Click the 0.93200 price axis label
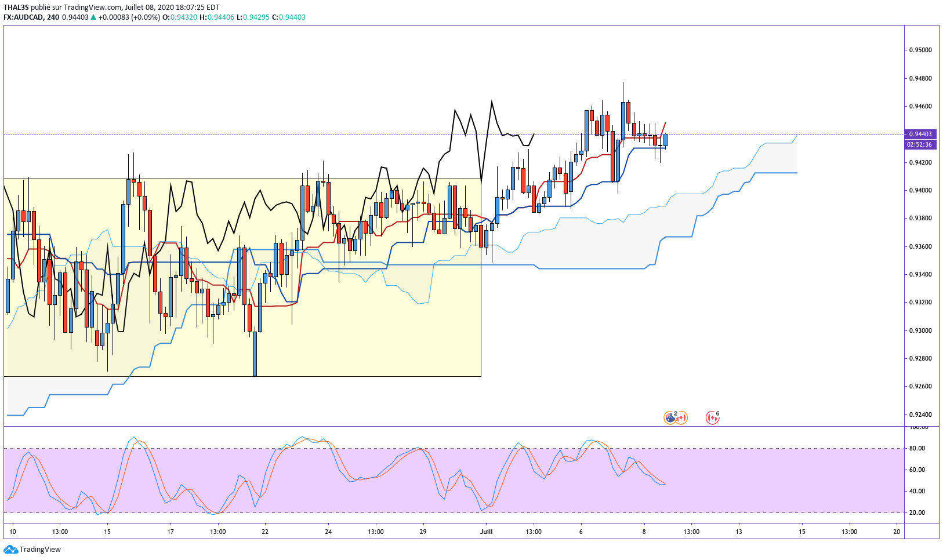943x560 pixels. 920,302
